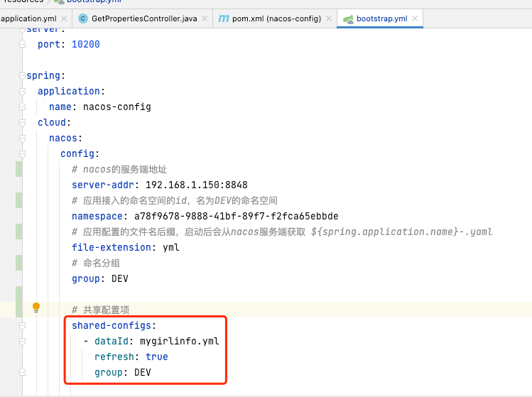Click the namespace ID value
Viewport: 532px width, 397px height.
point(231,216)
